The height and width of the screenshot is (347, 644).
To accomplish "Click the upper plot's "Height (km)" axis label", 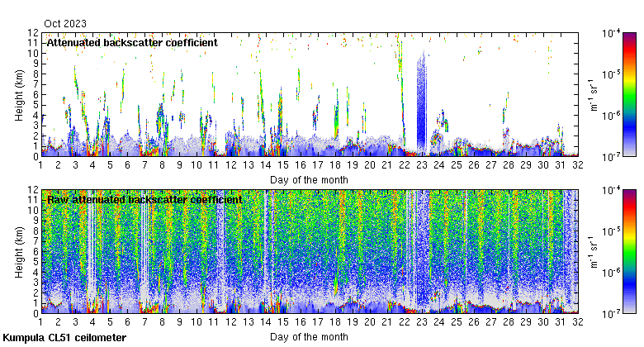I will click(x=19, y=95).
